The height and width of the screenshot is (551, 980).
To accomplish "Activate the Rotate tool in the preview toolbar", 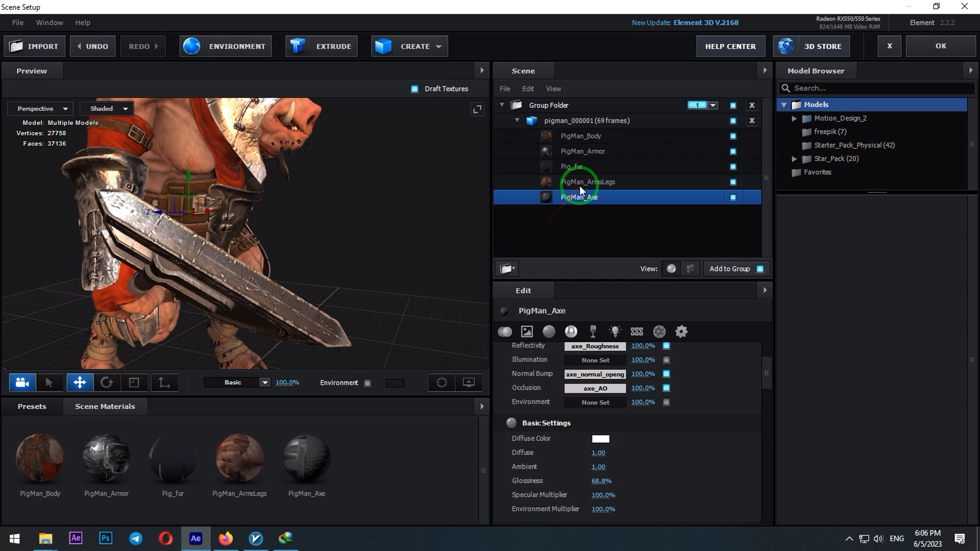I will (x=107, y=383).
